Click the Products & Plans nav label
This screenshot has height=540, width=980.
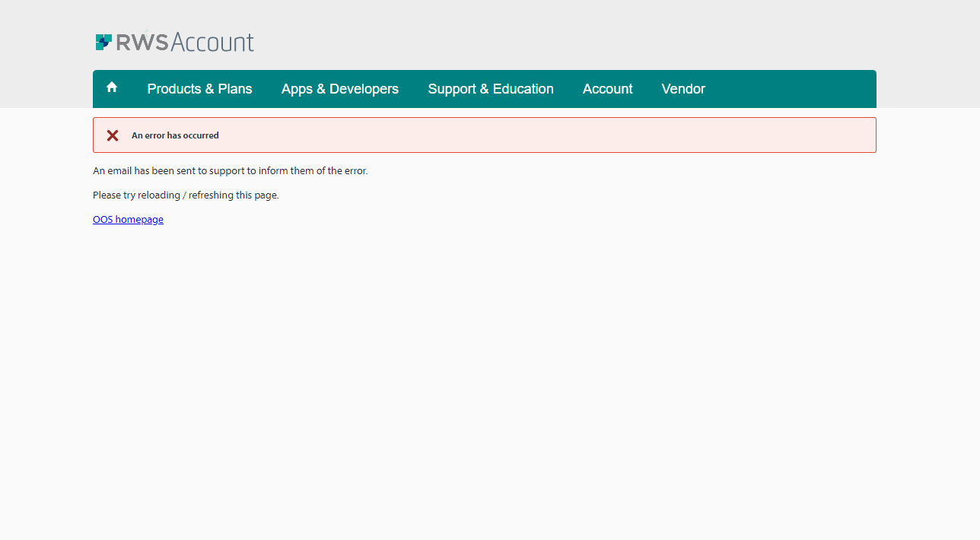(x=199, y=89)
